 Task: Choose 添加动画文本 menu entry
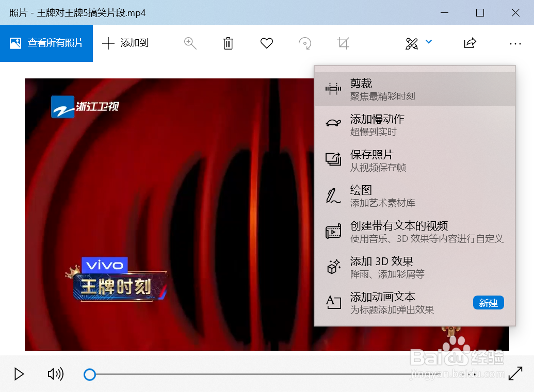[414, 303]
